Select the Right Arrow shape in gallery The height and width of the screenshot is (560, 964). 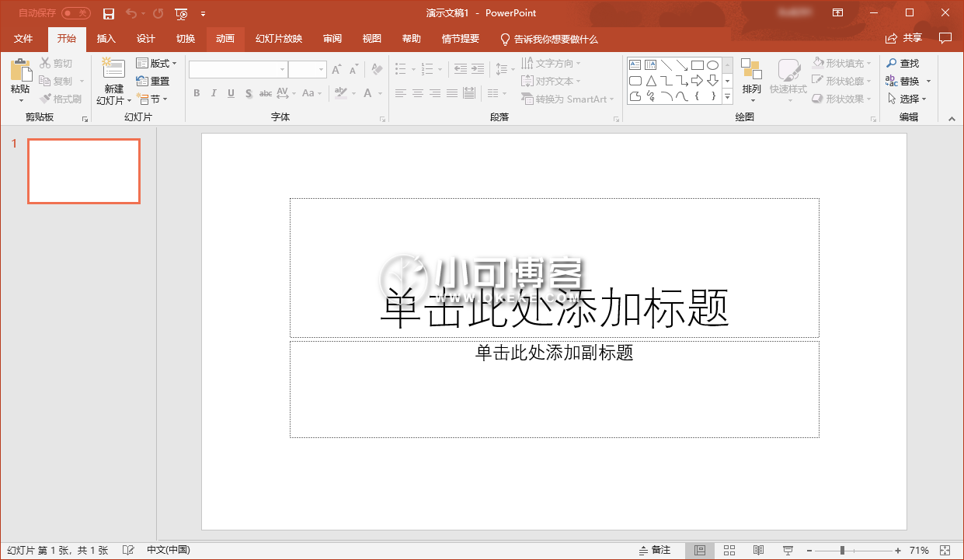698,81
